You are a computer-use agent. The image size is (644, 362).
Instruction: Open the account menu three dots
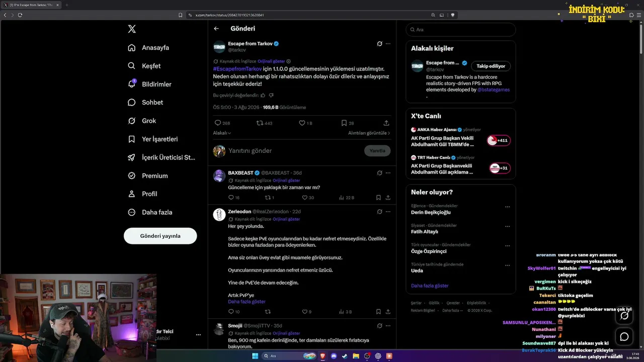[x=198, y=335]
